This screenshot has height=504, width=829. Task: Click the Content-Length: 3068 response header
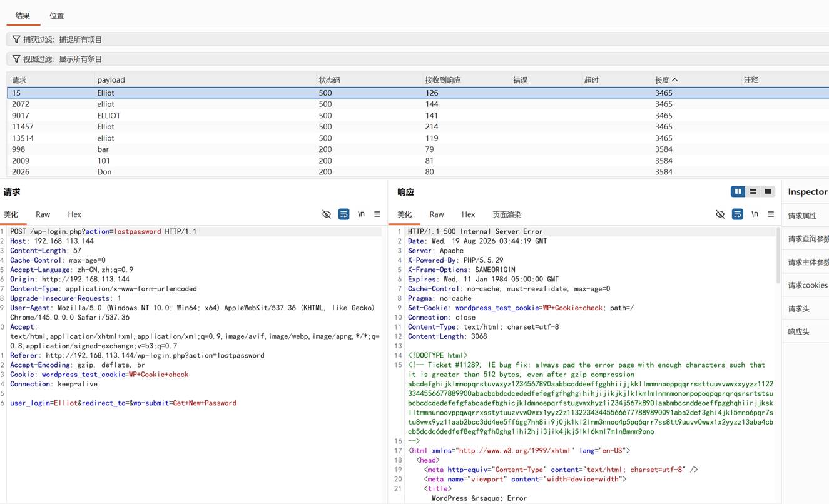pos(447,336)
